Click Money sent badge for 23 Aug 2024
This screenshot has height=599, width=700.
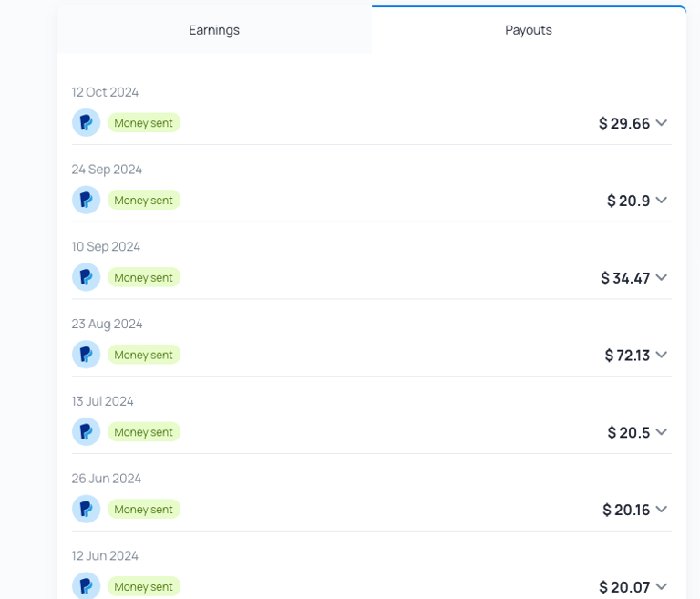[x=144, y=355]
